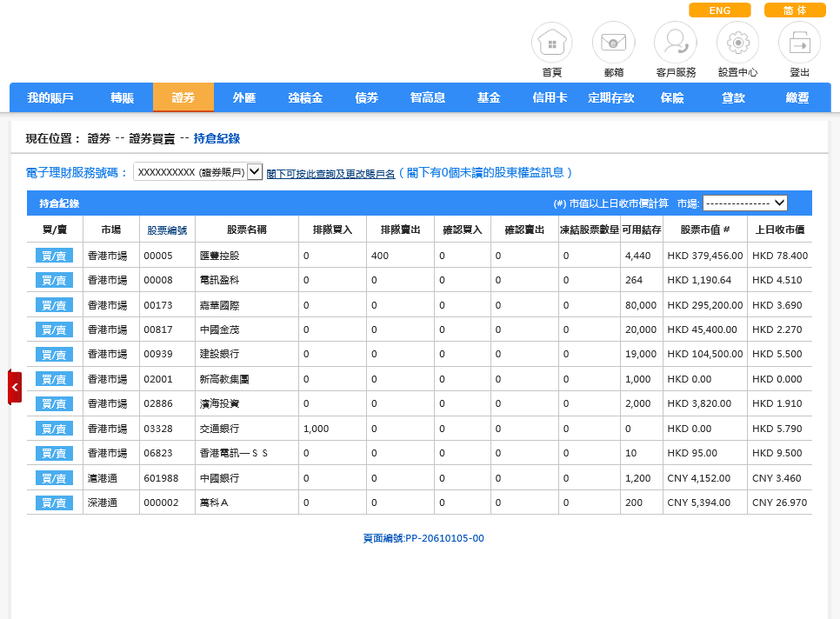The width and height of the screenshot is (840, 619).
Task: Switch language to ENG
Action: (719, 10)
